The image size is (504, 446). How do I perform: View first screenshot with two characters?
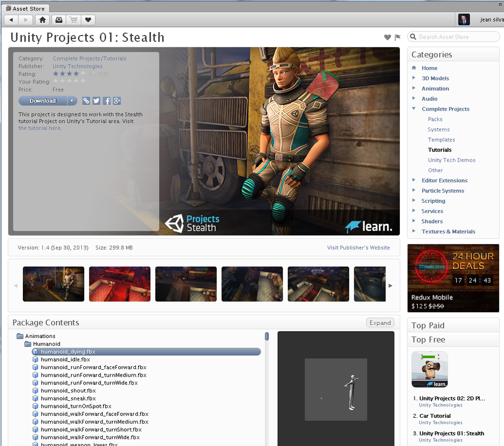(x=54, y=284)
